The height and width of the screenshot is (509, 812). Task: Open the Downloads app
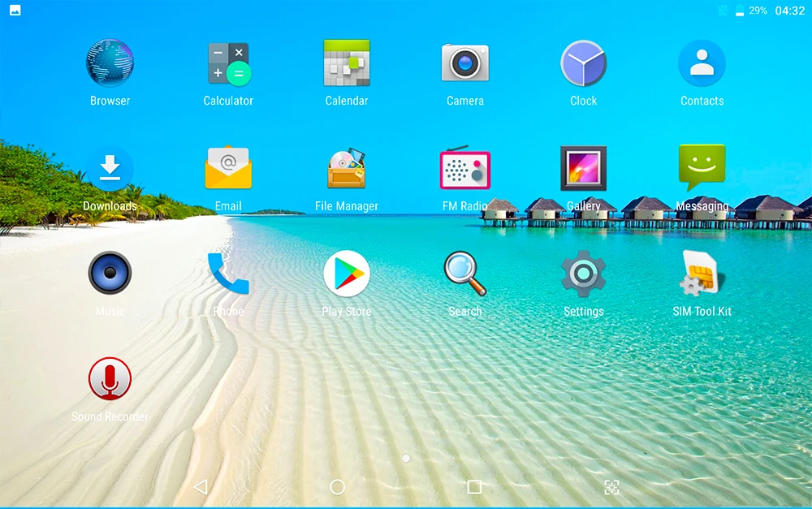tap(110, 168)
